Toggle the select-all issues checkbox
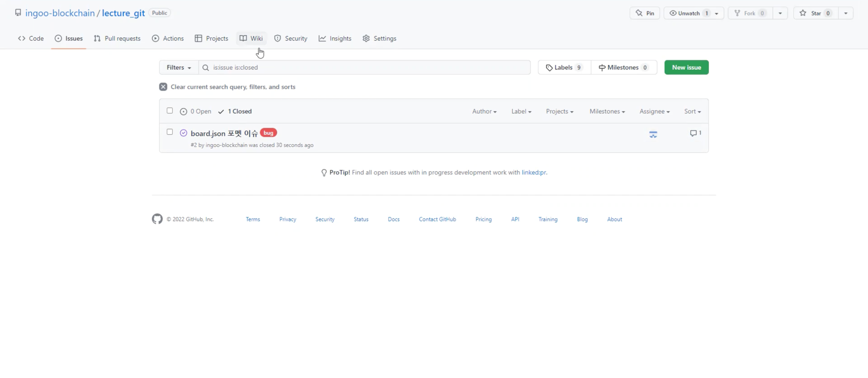 click(170, 111)
